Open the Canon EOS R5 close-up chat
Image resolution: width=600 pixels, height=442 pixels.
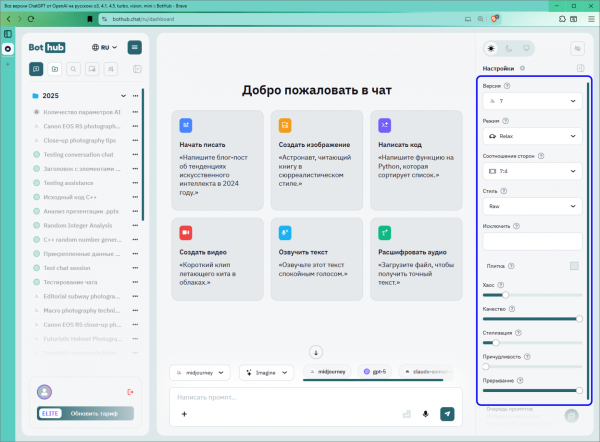88,325
